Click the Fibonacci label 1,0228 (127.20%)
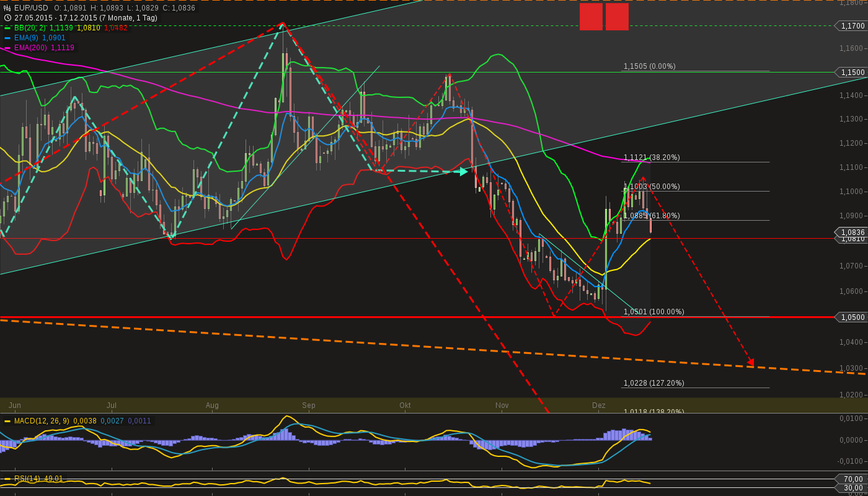The width and height of the screenshot is (868, 496). click(654, 383)
